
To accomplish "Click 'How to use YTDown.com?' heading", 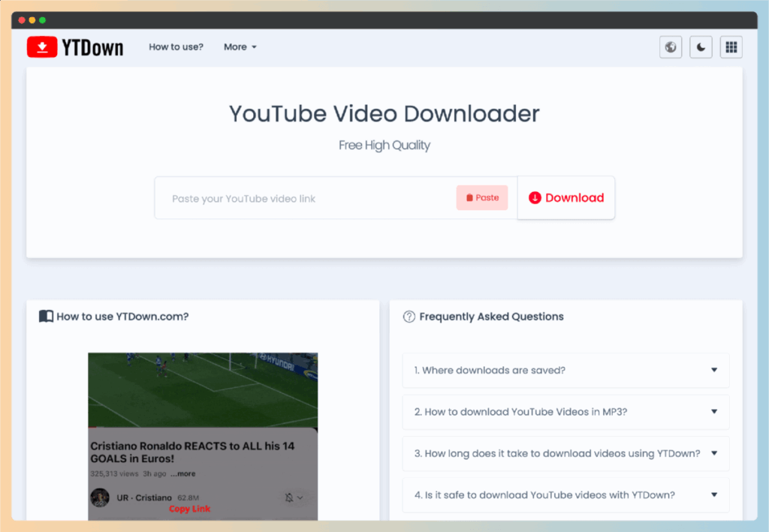I will point(122,317).
